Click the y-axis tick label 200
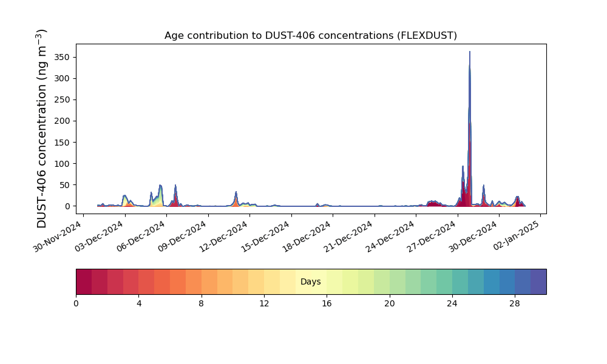Screen dimensions: 607x364 pyautogui.click(x=63, y=121)
